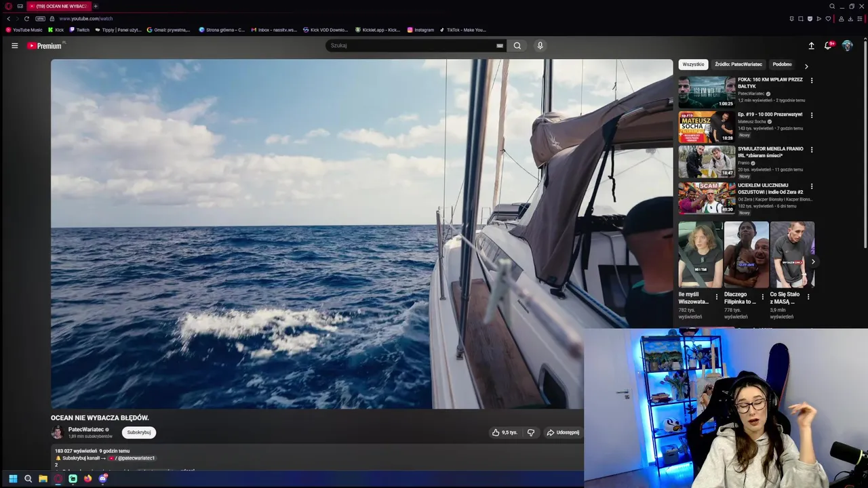Open Windows Start menu
Viewport: 868px width, 488px height.
(13, 479)
